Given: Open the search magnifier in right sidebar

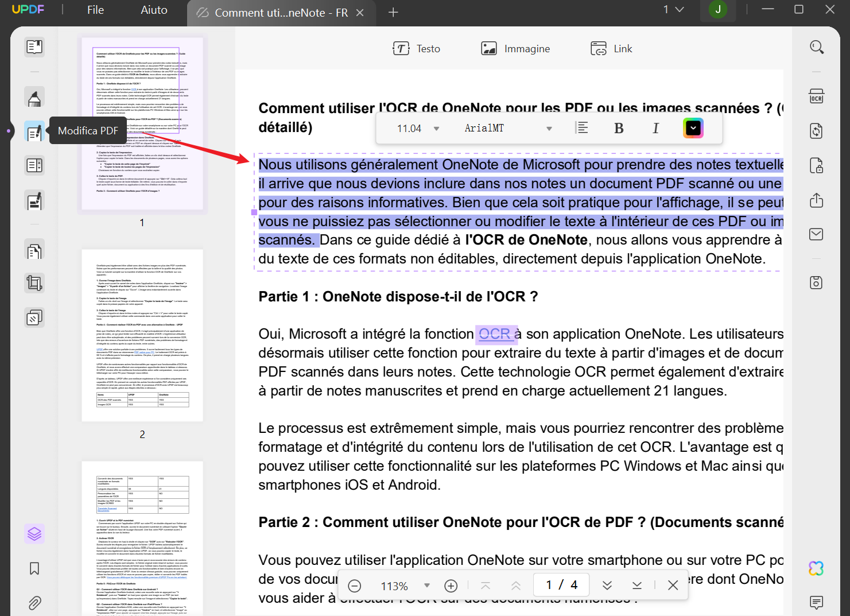Looking at the screenshot, I should 816,47.
